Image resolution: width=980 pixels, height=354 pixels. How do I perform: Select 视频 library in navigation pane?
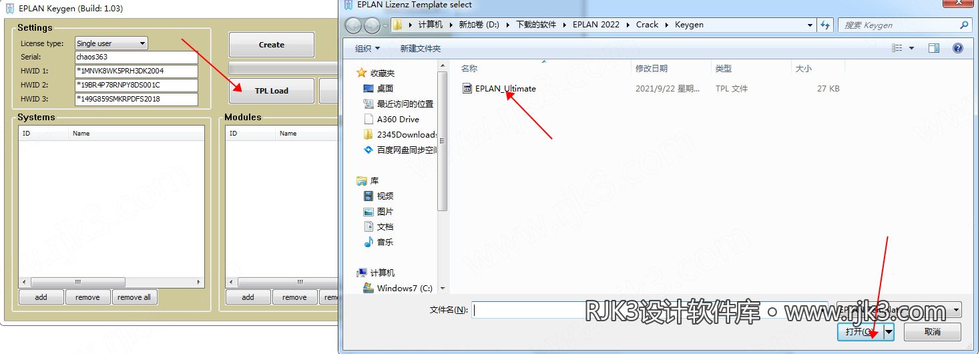(379, 196)
